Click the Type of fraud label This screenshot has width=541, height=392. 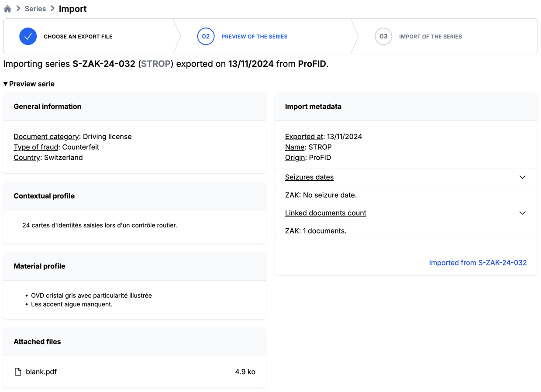36,147
